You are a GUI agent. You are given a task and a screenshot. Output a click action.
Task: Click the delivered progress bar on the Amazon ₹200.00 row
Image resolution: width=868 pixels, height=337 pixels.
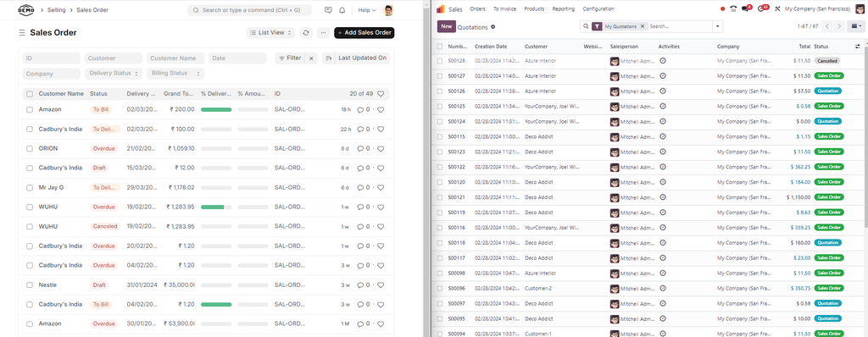[216, 109]
